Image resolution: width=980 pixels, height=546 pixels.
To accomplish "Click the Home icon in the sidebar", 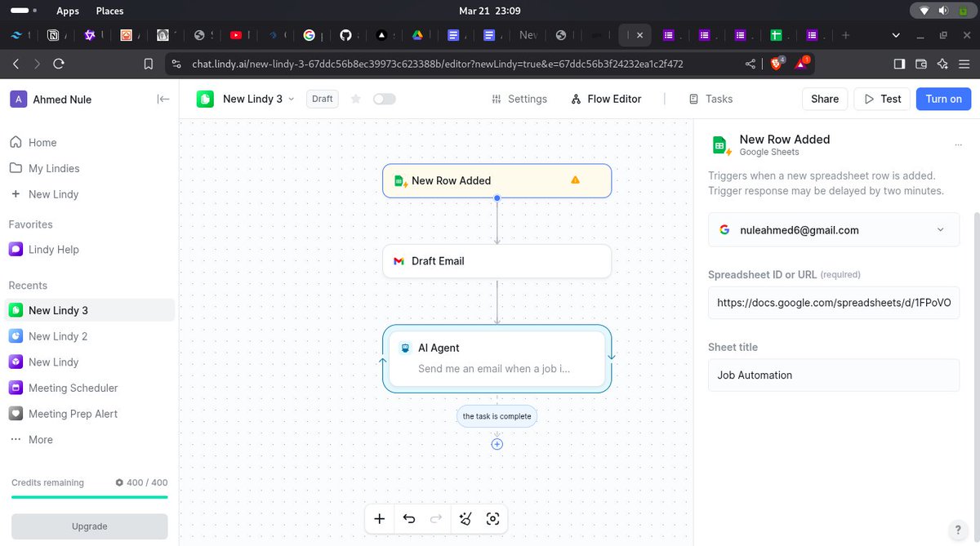I will (x=16, y=142).
